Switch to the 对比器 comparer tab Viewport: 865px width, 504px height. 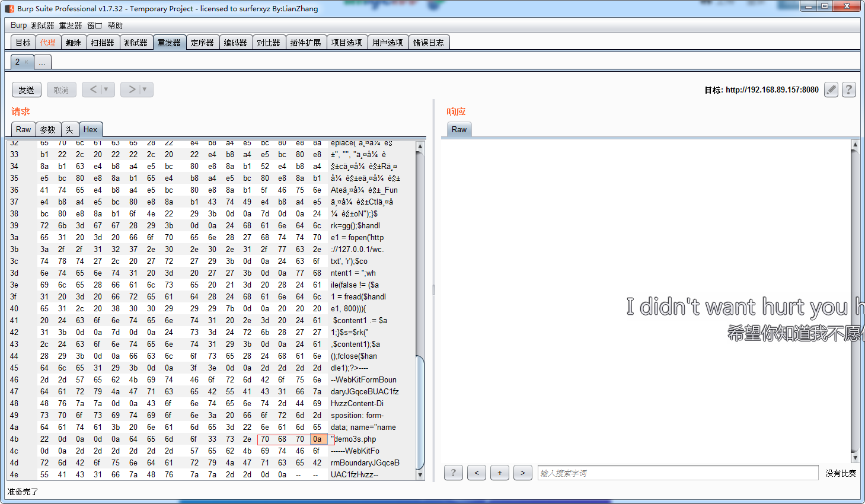269,43
